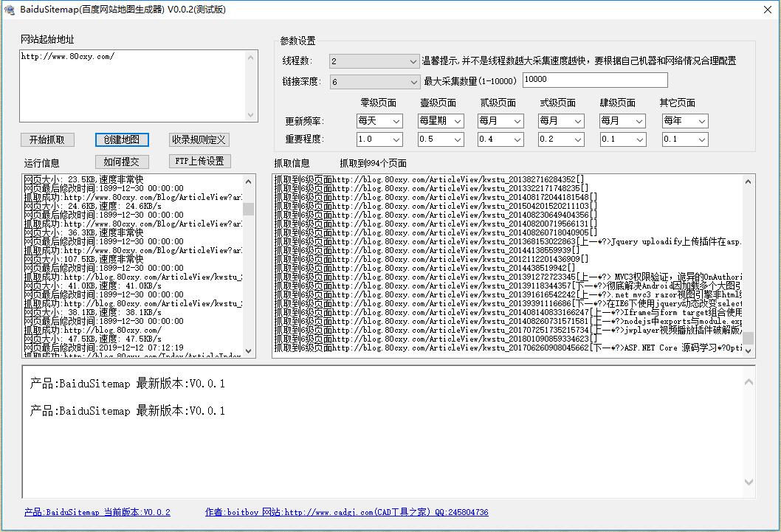The width and height of the screenshot is (781, 532).
Task: Click the 如何提交 button
Action: click(x=122, y=162)
